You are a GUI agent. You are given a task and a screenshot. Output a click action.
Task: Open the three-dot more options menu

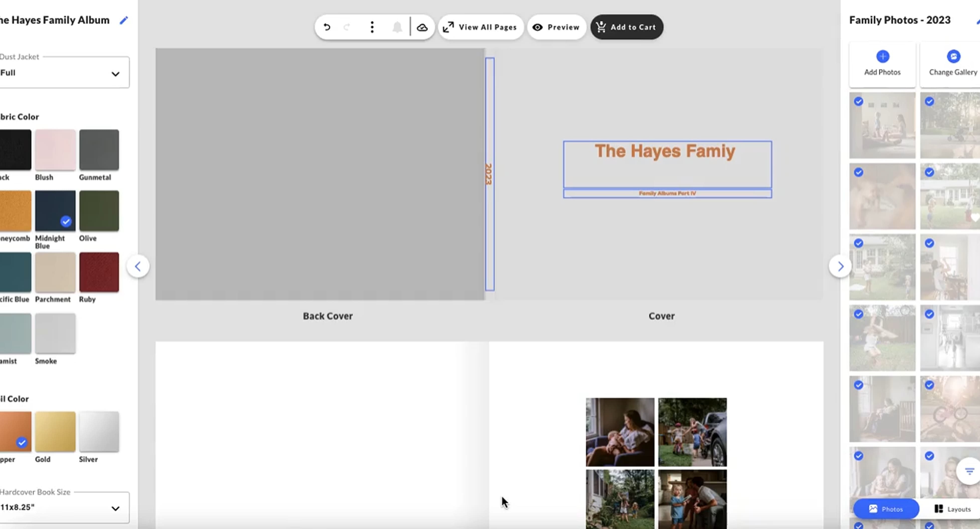pyautogui.click(x=372, y=27)
